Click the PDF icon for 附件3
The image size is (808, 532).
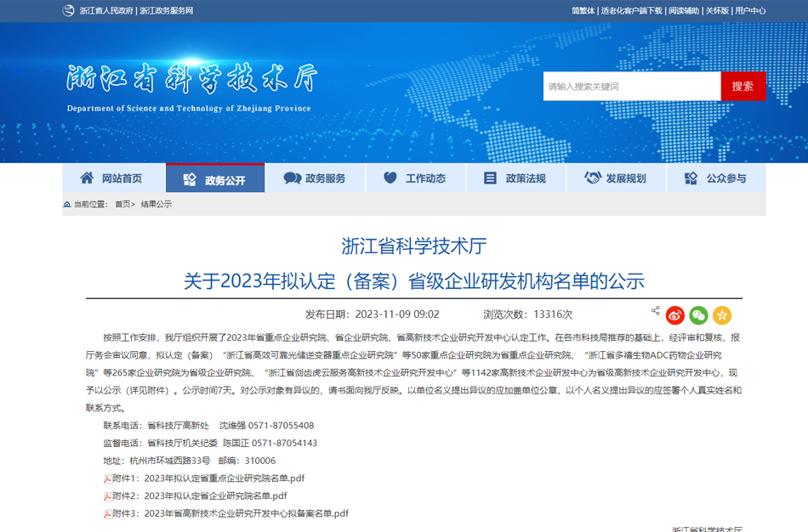107,514
